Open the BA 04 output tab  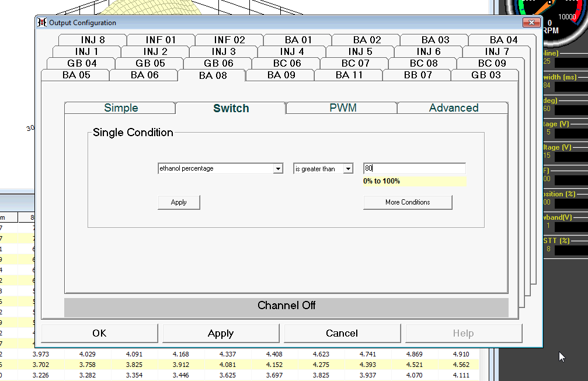pos(503,40)
